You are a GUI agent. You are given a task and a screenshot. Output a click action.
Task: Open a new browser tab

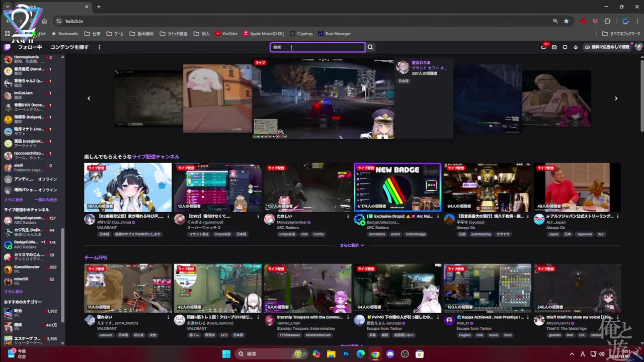(x=99, y=7)
